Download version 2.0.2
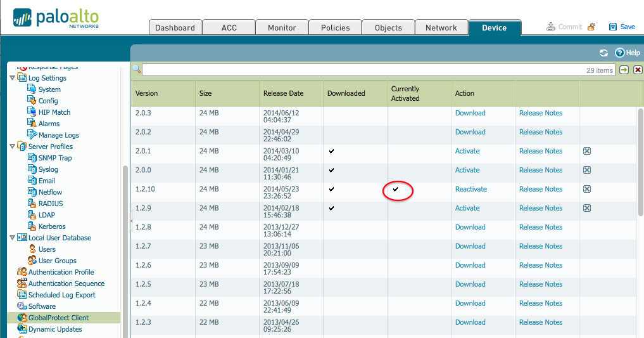Viewport: 644px width, 338px height. 470,132
